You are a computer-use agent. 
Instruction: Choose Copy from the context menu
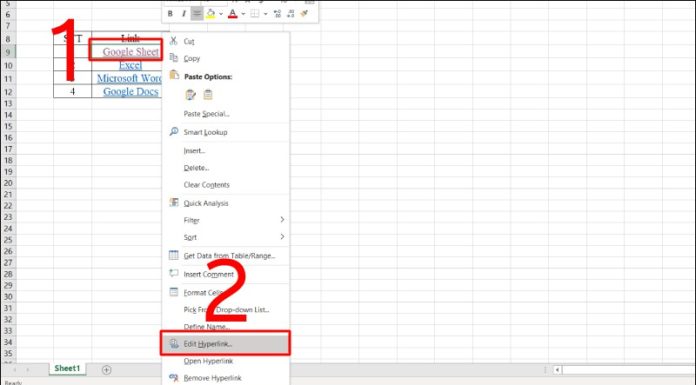pos(226,58)
